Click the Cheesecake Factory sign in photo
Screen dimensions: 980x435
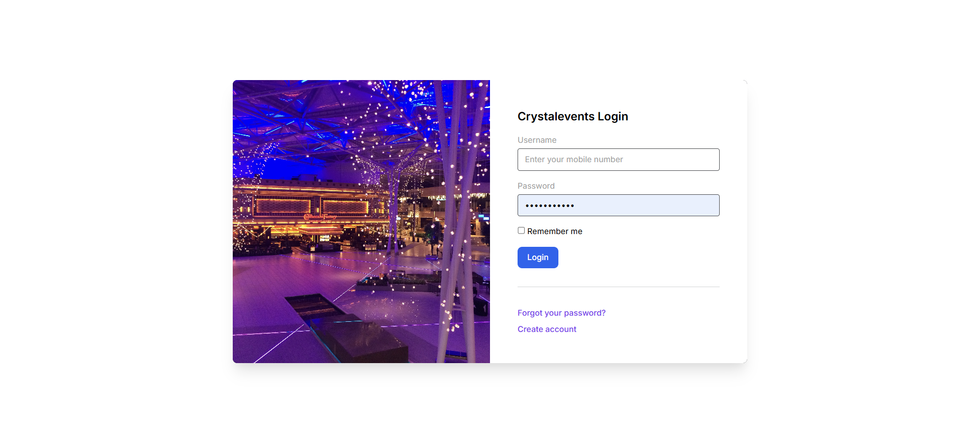(320, 217)
